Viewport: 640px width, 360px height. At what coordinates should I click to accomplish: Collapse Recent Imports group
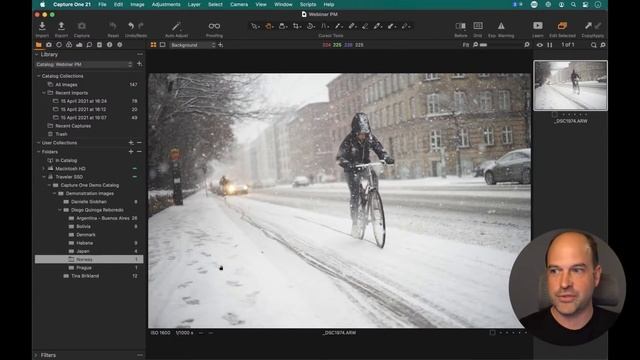[x=44, y=93]
